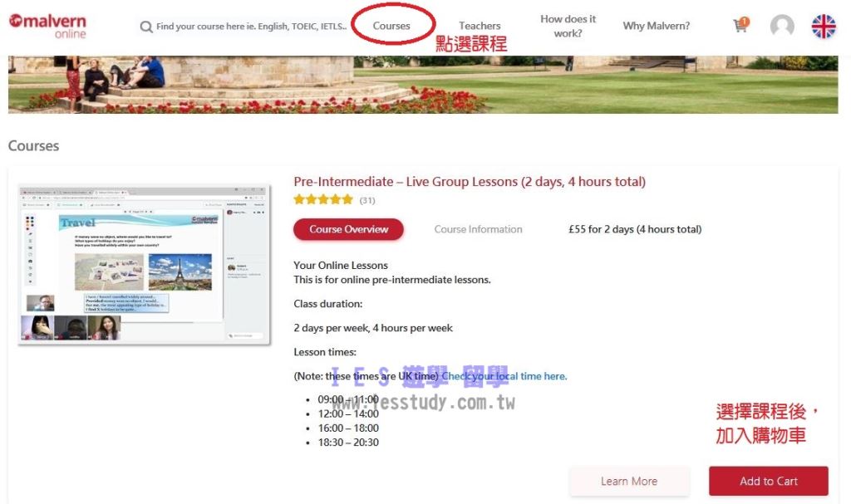Open the Teachers menu item

(480, 26)
